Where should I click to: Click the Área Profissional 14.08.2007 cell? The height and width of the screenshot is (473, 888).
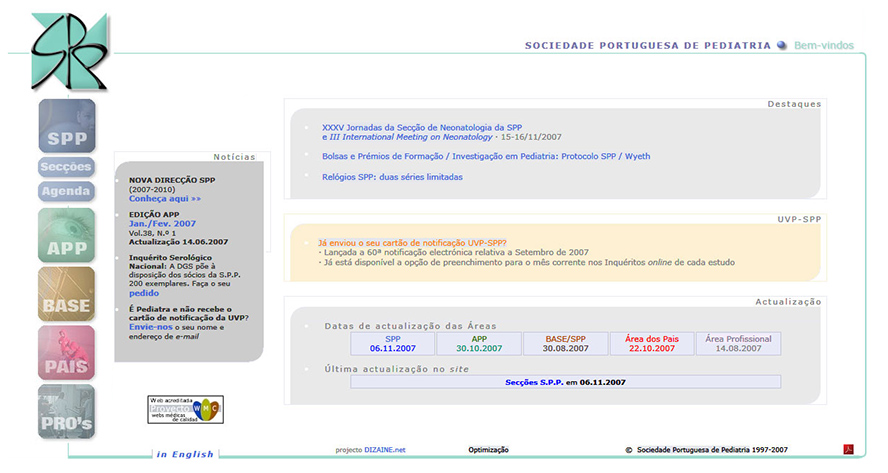pos(738,344)
